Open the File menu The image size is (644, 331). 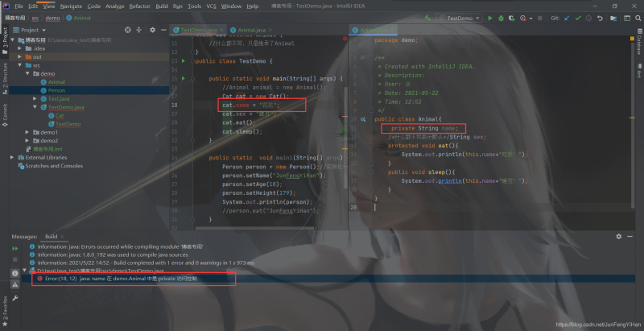[19, 6]
